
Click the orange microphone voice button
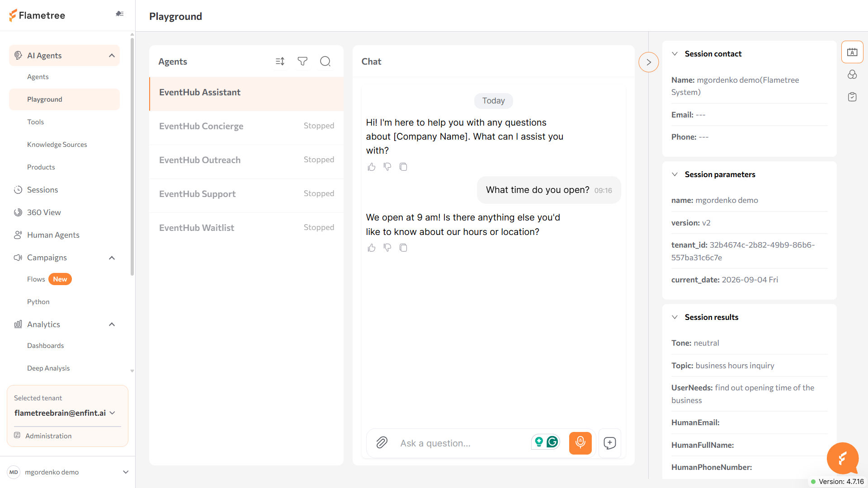(x=580, y=443)
